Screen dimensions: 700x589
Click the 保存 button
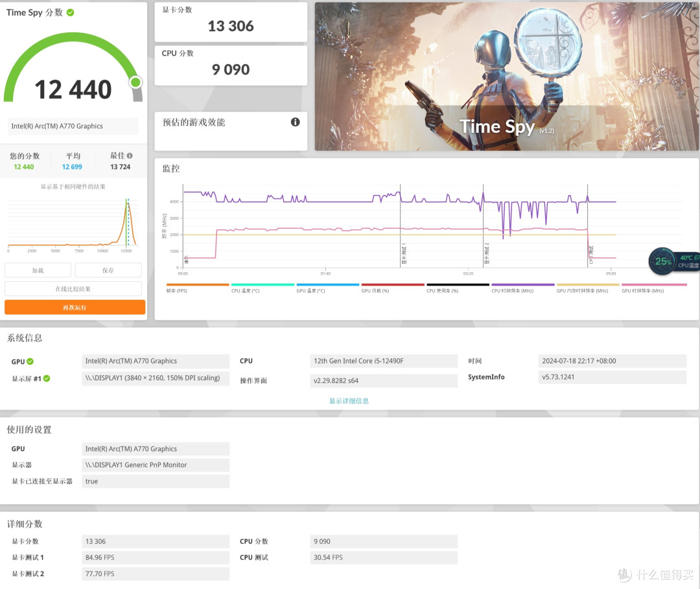coord(108,270)
